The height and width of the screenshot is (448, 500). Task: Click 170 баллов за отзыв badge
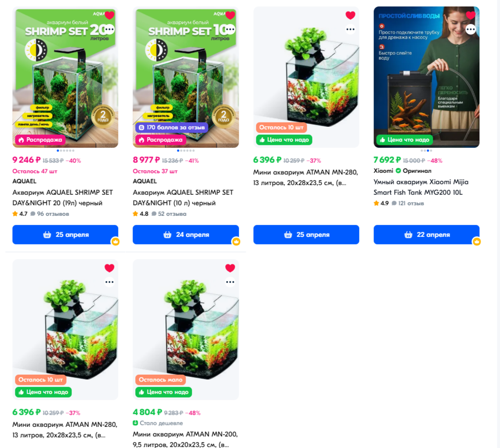[172, 127]
